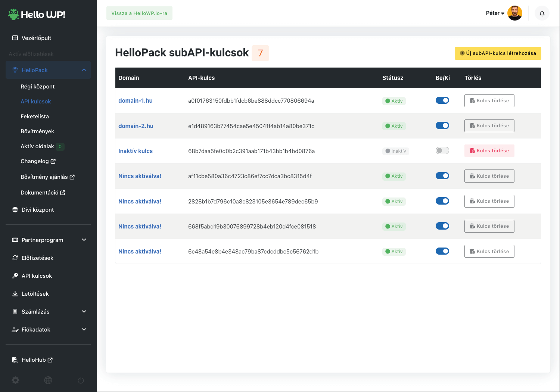Image resolution: width=560 pixels, height=392 pixels.
Task: Toggle switch for key 2828b1b7d796c10a…
Action: 442,201
